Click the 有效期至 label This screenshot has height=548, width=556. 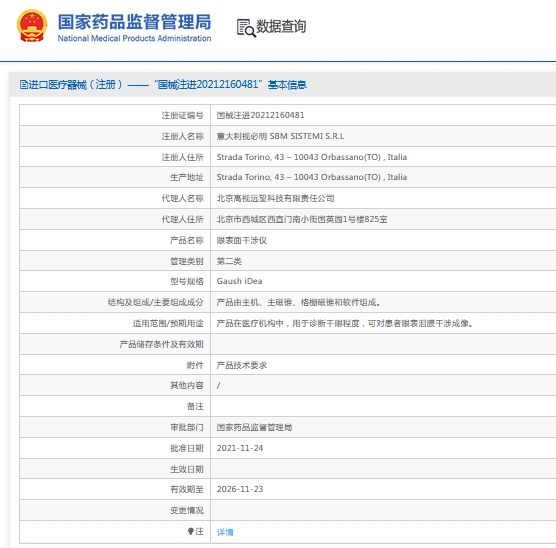coord(187,489)
